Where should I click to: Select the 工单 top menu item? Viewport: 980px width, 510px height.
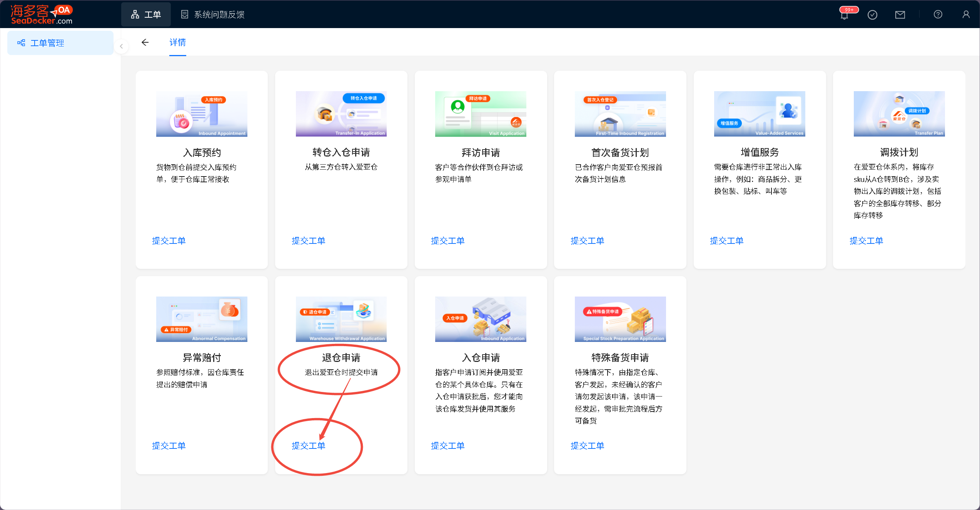(146, 15)
